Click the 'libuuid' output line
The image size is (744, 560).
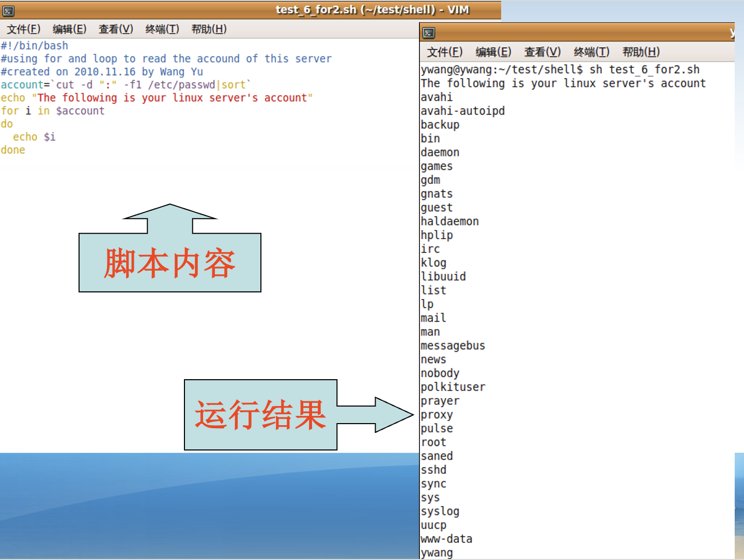[x=443, y=276]
